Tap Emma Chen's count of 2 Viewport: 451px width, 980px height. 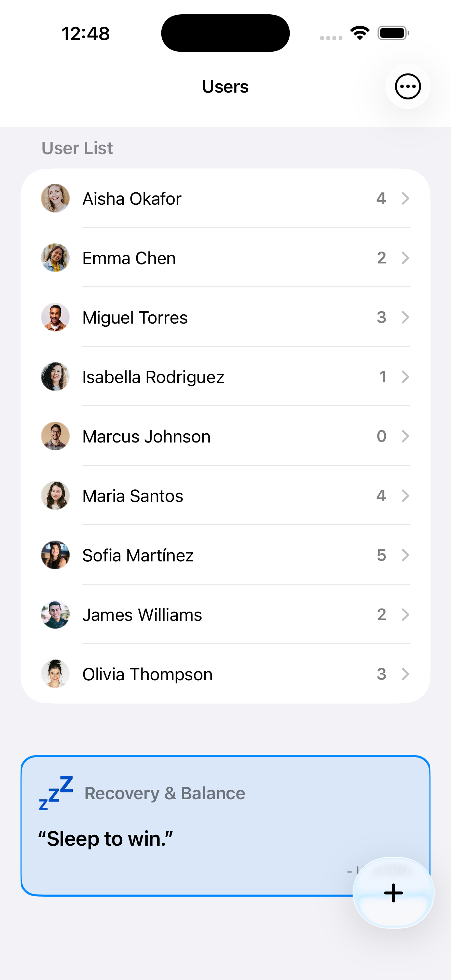381,258
